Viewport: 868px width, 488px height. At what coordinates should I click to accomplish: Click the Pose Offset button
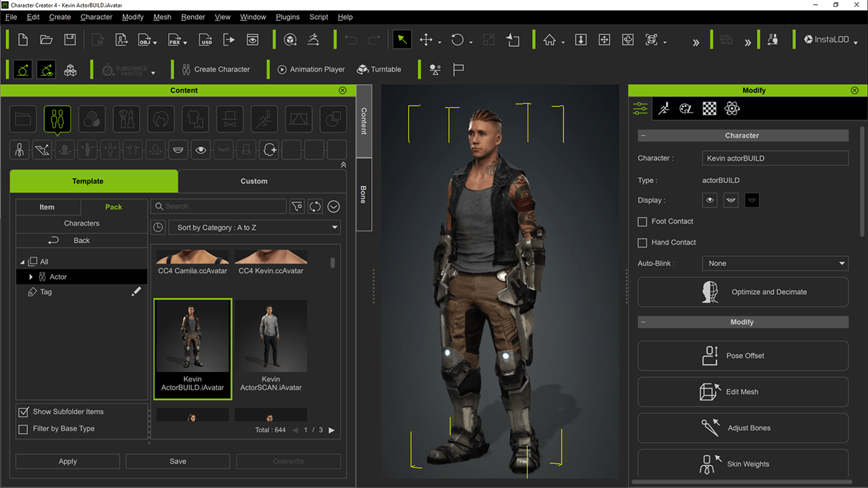point(743,356)
